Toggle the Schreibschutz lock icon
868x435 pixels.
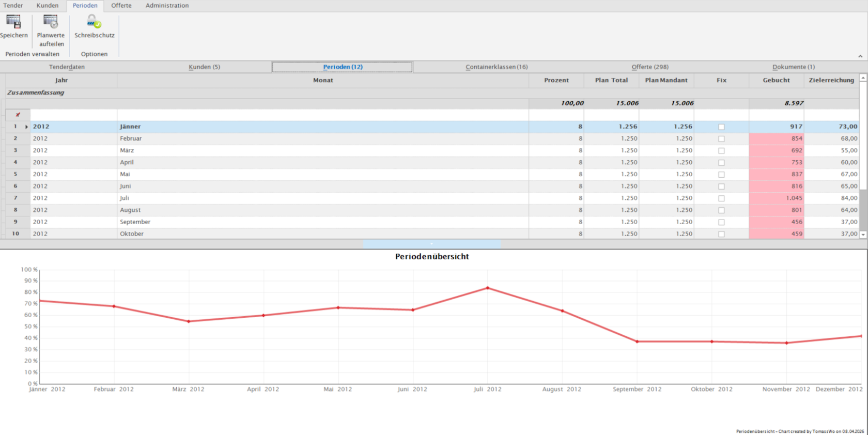(94, 22)
